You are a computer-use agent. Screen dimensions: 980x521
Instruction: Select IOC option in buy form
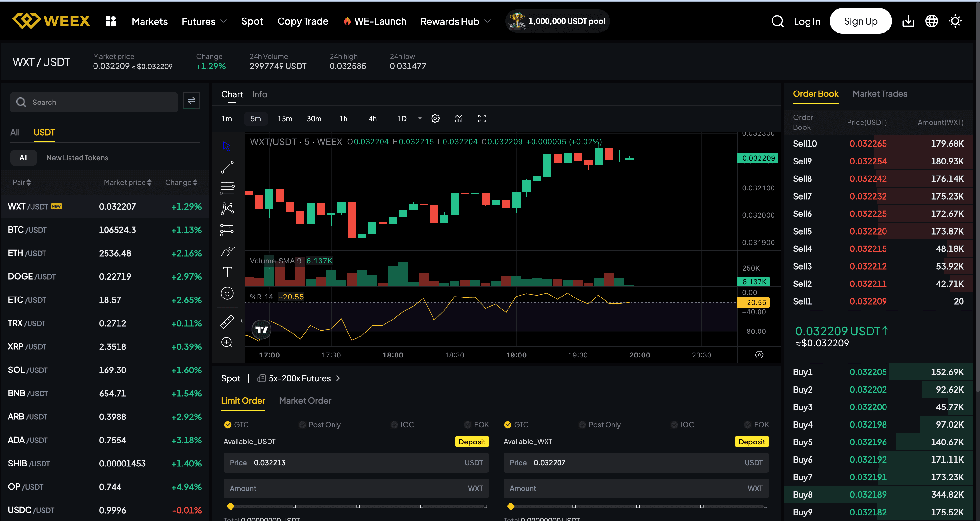(403, 424)
